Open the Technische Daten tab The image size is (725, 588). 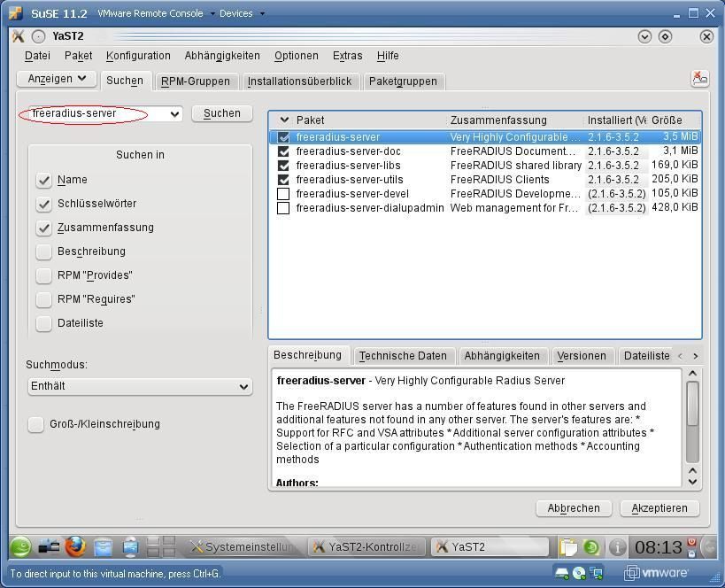403,356
